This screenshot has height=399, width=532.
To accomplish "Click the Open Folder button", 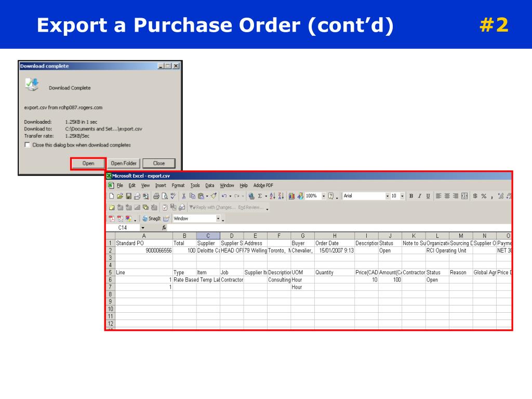I will coord(124,163).
